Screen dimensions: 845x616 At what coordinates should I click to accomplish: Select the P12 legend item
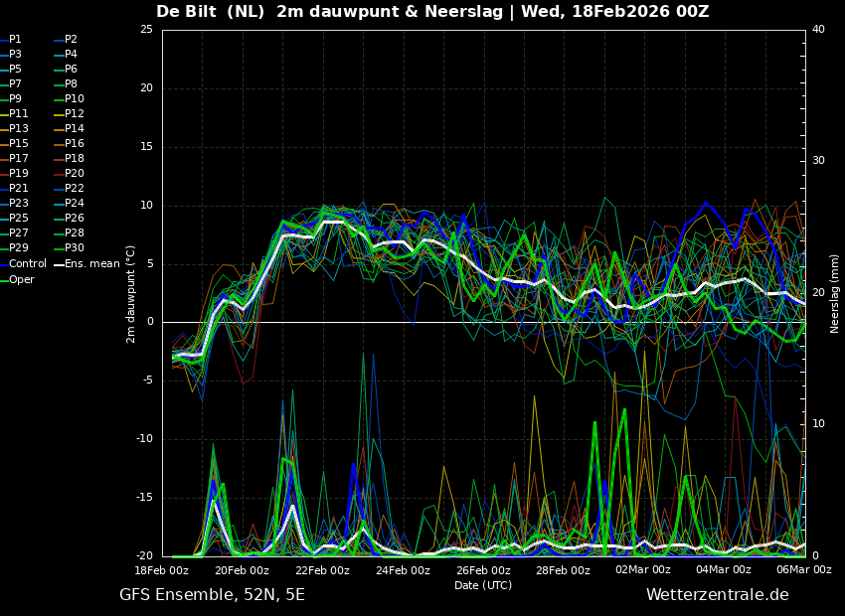[x=74, y=114]
